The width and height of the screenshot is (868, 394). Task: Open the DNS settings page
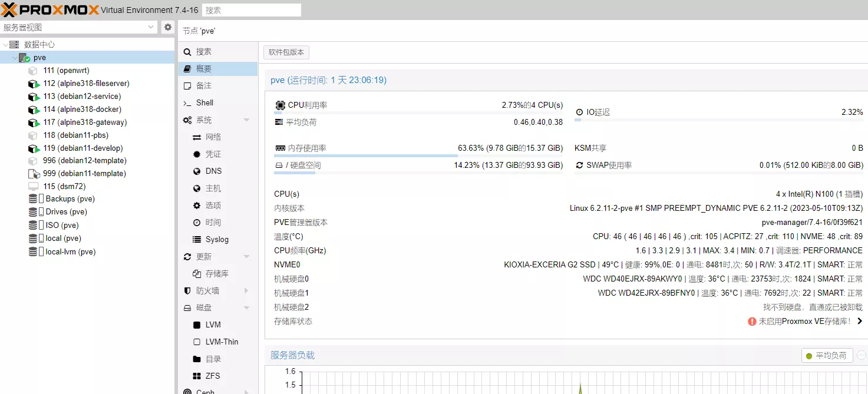click(x=213, y=171)
